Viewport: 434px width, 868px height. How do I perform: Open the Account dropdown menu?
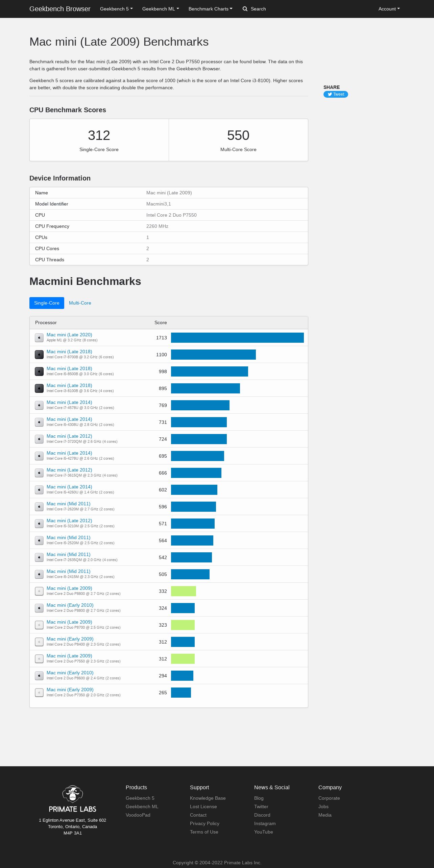[389, 9]
